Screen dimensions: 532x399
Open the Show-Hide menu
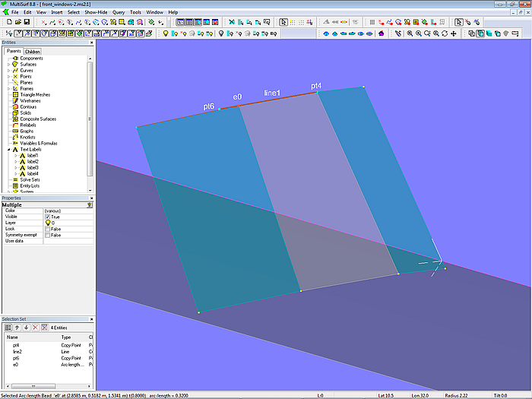point(96,13)
